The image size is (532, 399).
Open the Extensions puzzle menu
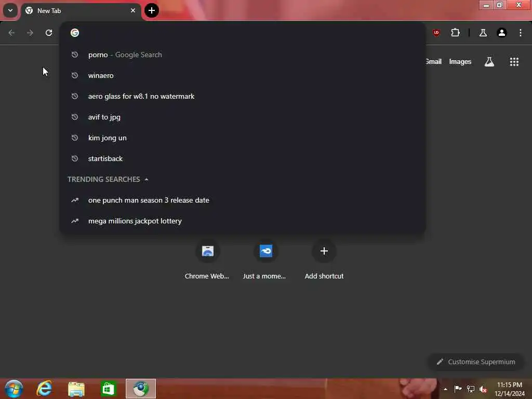[455, 33]
